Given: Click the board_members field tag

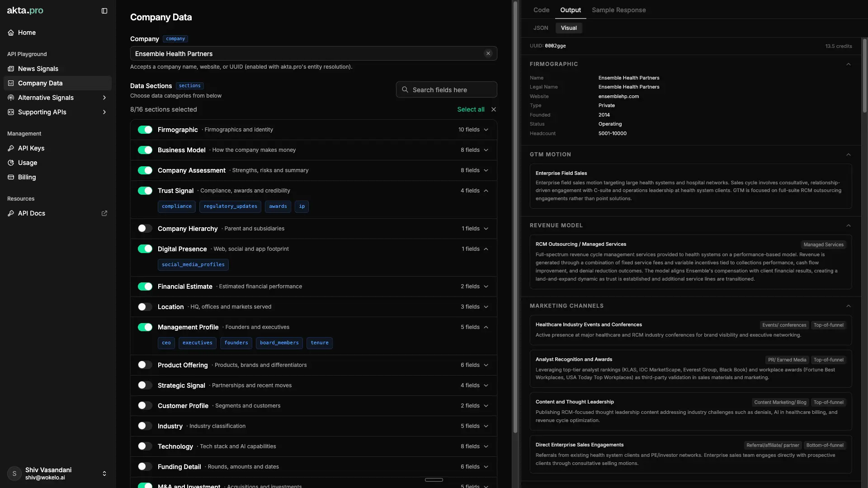Looking at the screenshot, I should click(279, 343).
